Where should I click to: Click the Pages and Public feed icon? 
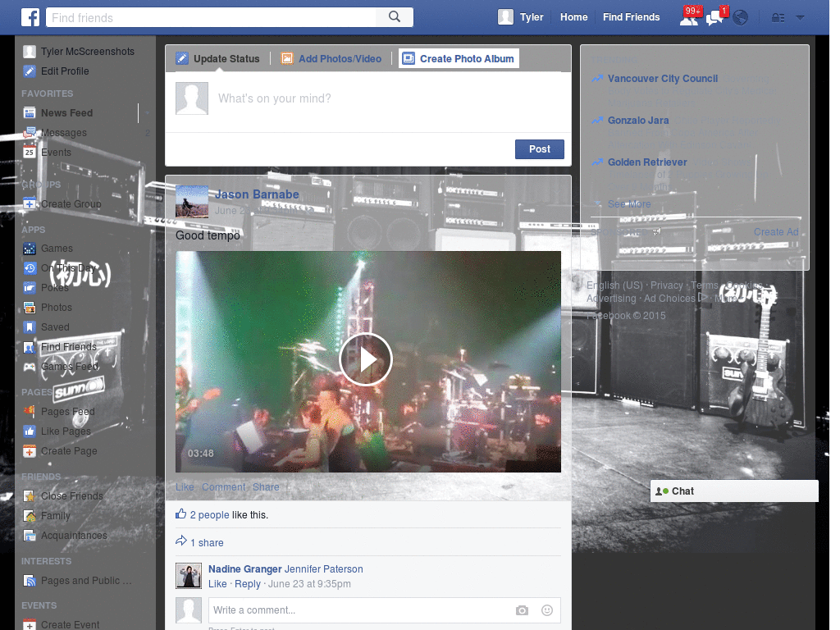[30, 581]
